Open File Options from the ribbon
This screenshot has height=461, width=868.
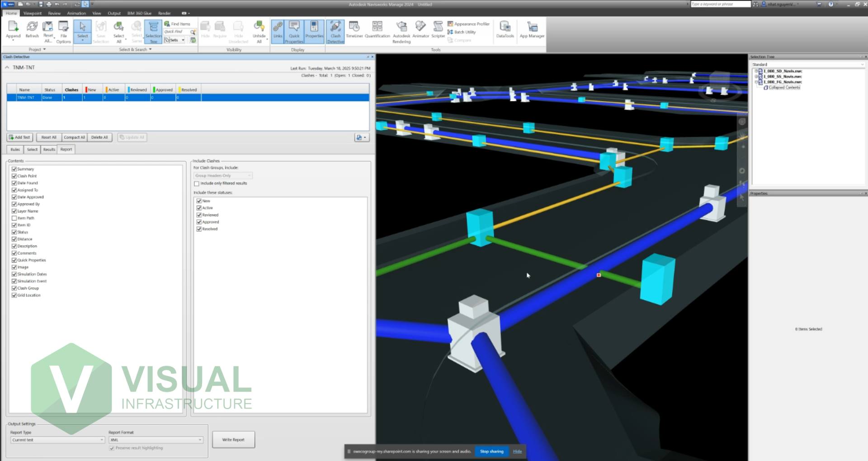coord(63,32)
